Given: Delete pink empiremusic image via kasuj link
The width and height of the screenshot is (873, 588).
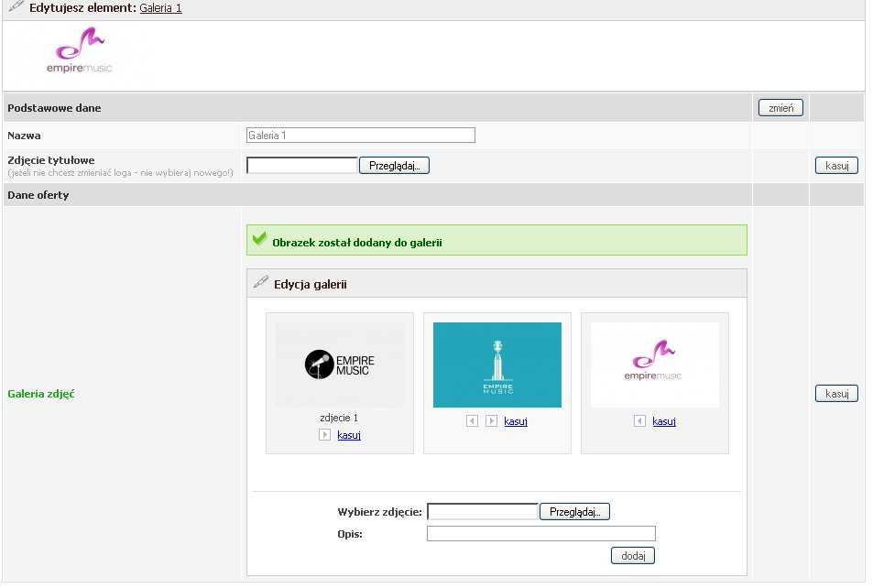Looking at the screenshot, I should coord(664,421).
